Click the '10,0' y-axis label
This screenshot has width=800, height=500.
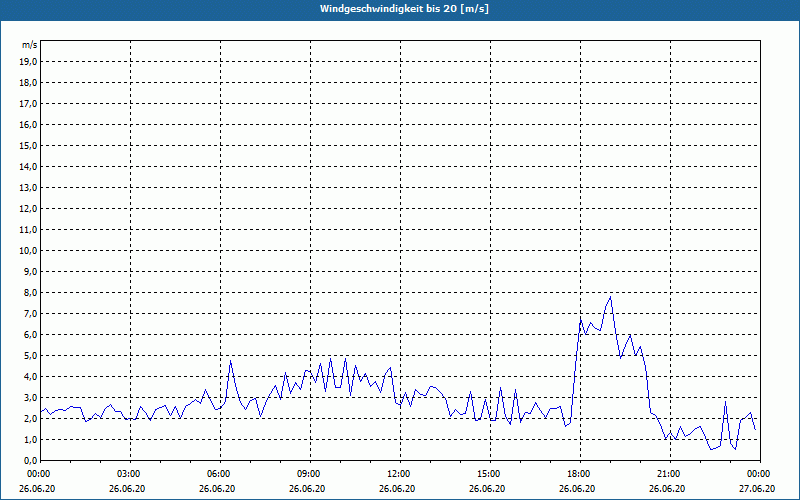(28, 251)
